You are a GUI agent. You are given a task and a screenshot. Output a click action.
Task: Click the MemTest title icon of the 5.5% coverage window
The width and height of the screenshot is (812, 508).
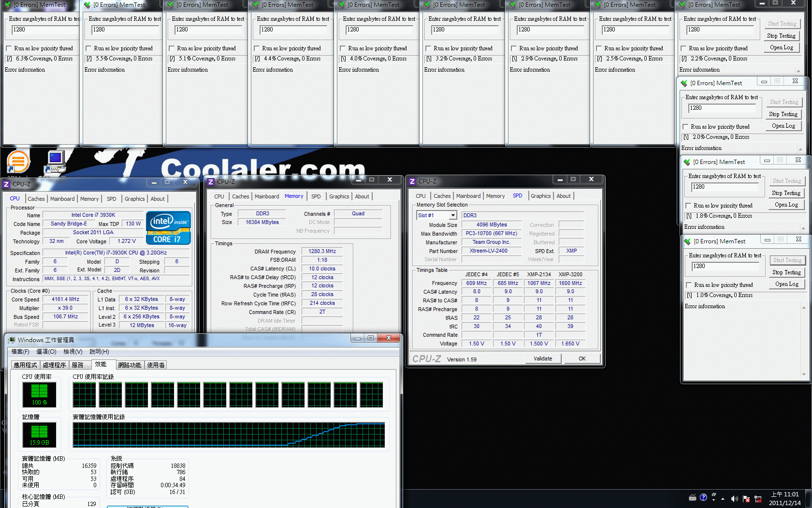coord(87,5)
